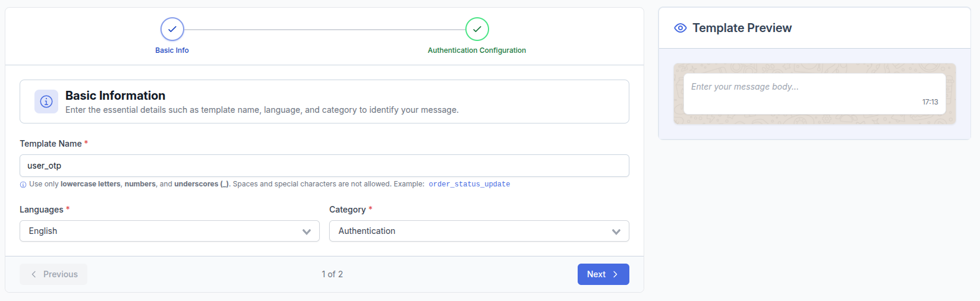The width and height of the screenshot is (980, 301).
Task: Click the eye icon beside Template Preview
Action: 680,28
